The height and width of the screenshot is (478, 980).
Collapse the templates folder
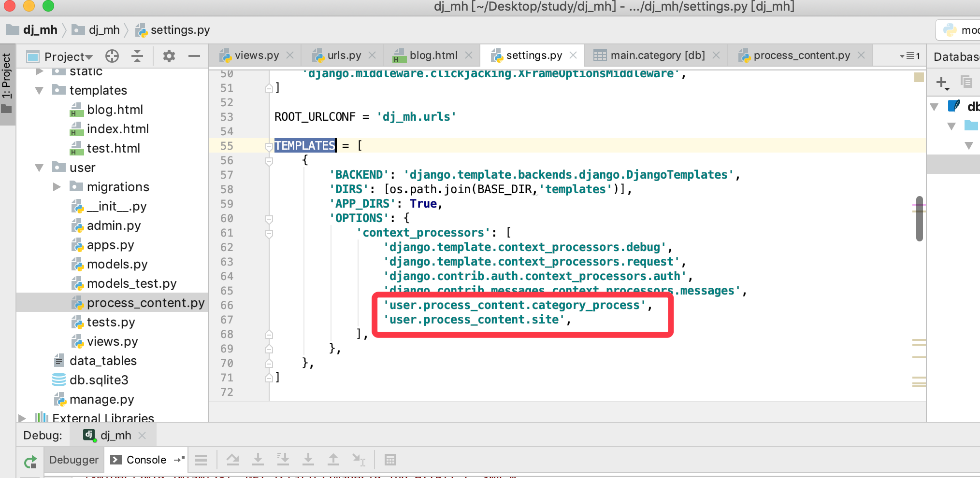[40, 90]
